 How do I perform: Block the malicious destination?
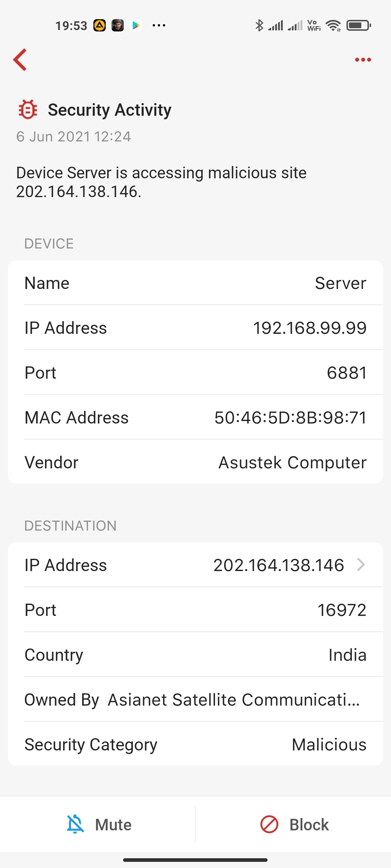tap(294, 825)
